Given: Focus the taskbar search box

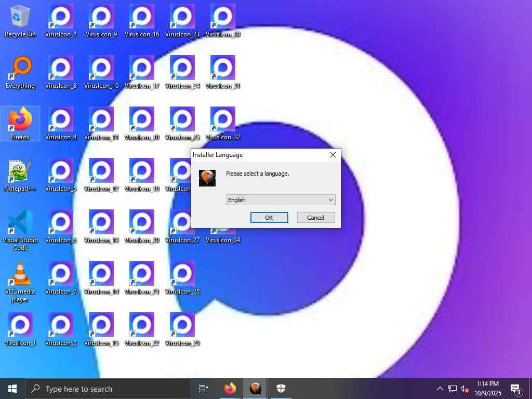Looking at the screenshot, I should pos(108,389).
